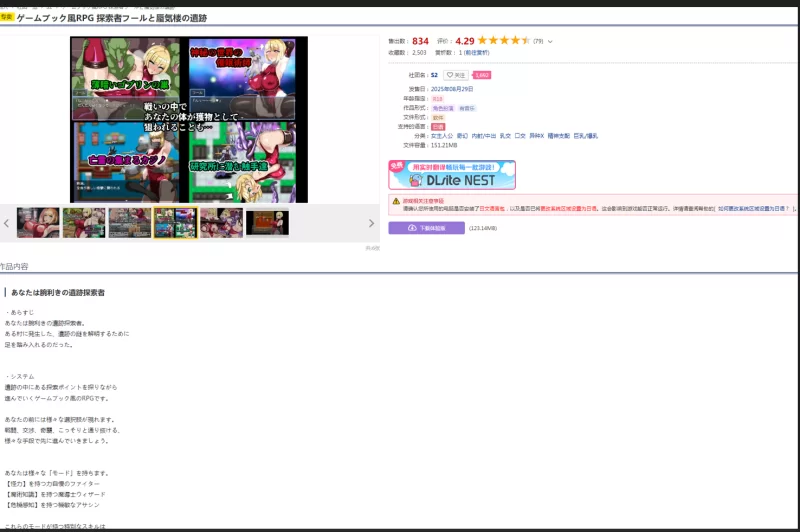Open the 精神支配 category tag
Image resolution: width=800 pixels, height=532 pixels.
[x=559, y=136]
